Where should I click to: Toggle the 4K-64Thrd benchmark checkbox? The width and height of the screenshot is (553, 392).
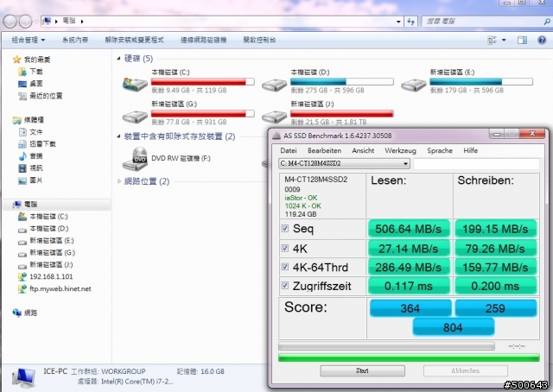coord(285,267)
